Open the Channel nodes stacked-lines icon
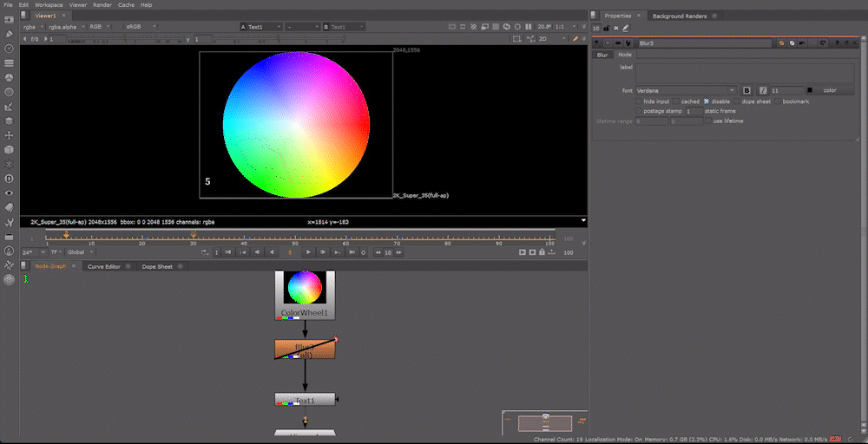The width and height of the screenshot is (868, 444). [x=9, y=63]
